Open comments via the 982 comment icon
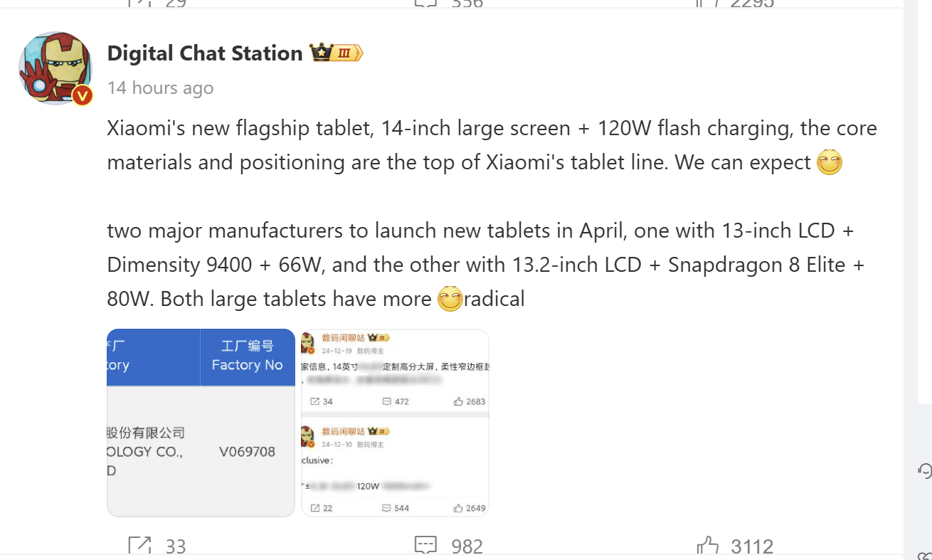Viewport: 932px width, 560px height. pyautogui.click(x=425, y=546)
